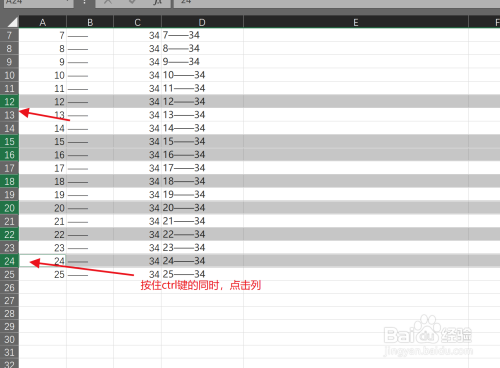Click empty row header 29
500x368 pixels.
(x=9, y=326)
